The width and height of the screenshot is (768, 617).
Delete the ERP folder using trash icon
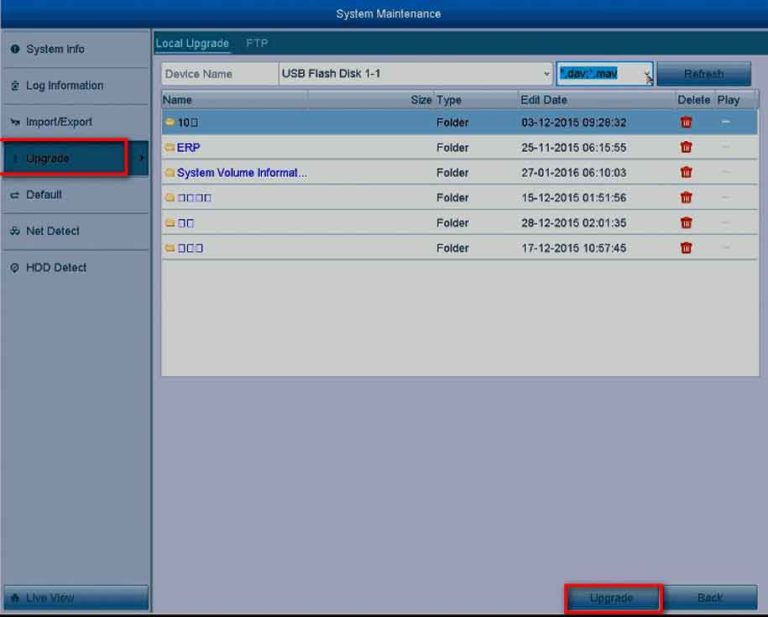(x=686, y=147)
